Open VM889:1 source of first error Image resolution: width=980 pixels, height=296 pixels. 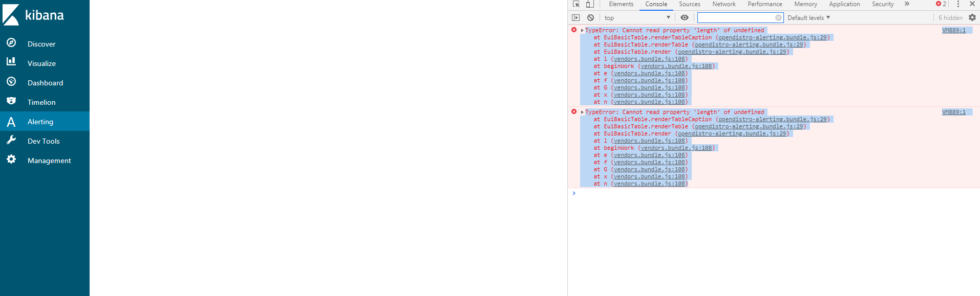[953, 30]
